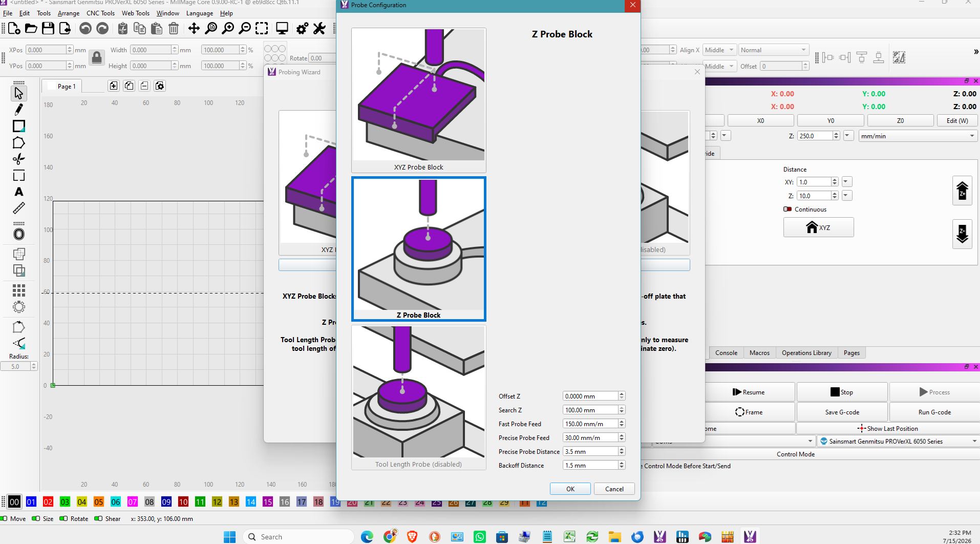Click the import file icon
The width and height of the screenshot is (980, 544).
(65, 29)
